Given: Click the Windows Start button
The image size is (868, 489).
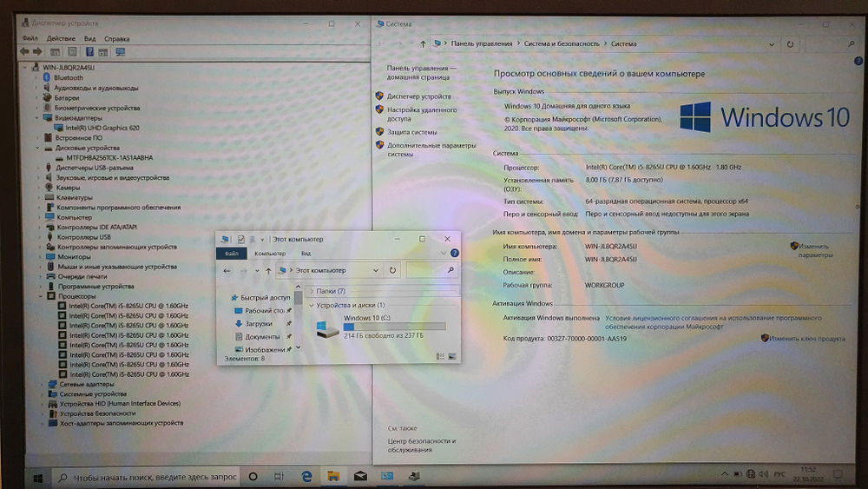Looking at the screenshot, I should 37,478.
